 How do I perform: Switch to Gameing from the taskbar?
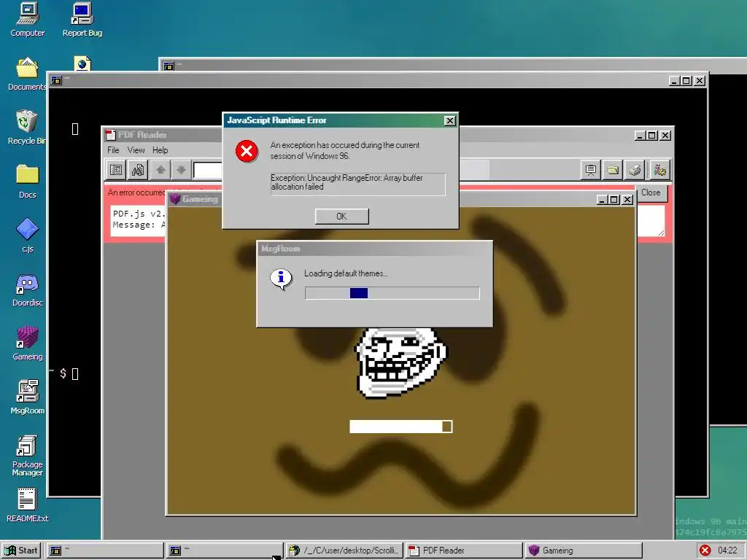[584, 551]
